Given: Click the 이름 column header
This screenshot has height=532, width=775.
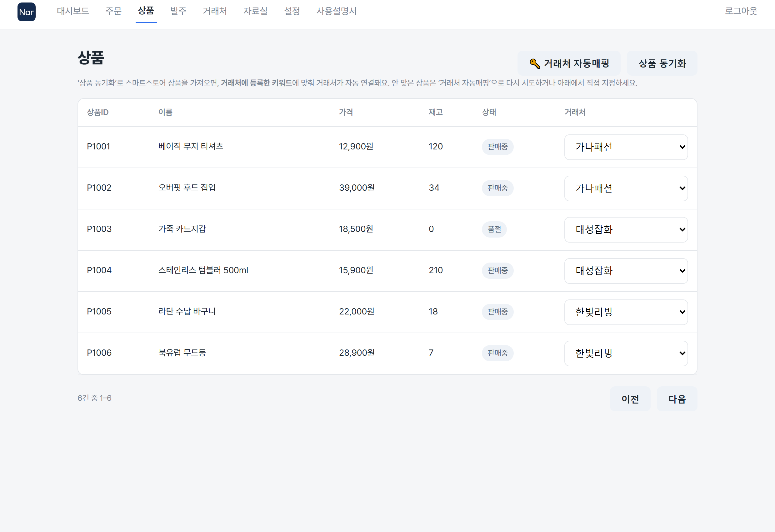Looking at the screenshot, I should [165, 112].
